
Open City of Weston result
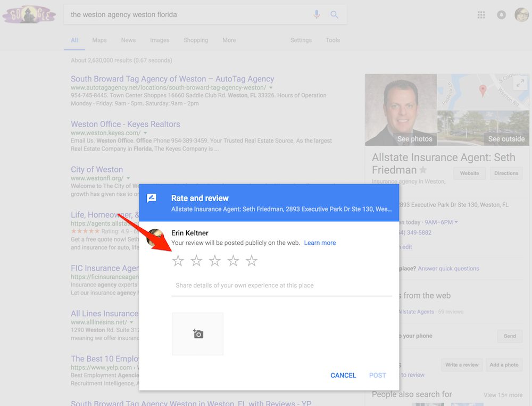(97, 169)
